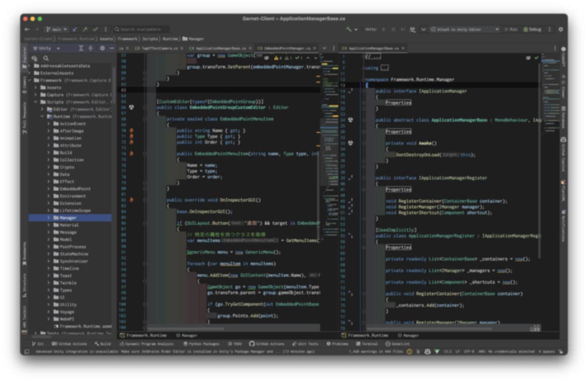The image size is (588, 382).
Task: Open the Build tool window
Action: point(103,344)
